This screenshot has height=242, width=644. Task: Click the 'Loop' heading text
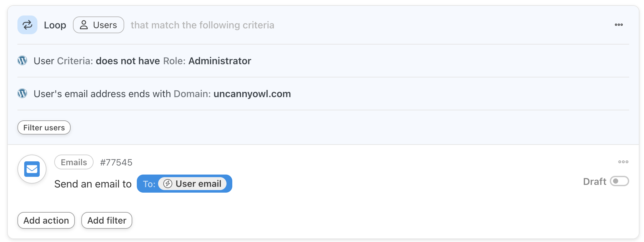point(55,25)
